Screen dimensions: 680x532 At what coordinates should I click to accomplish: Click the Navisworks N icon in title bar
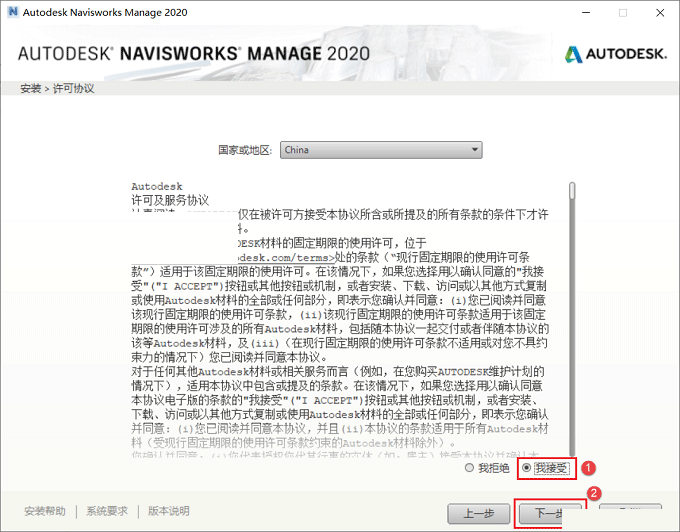(x=13, y=12)
